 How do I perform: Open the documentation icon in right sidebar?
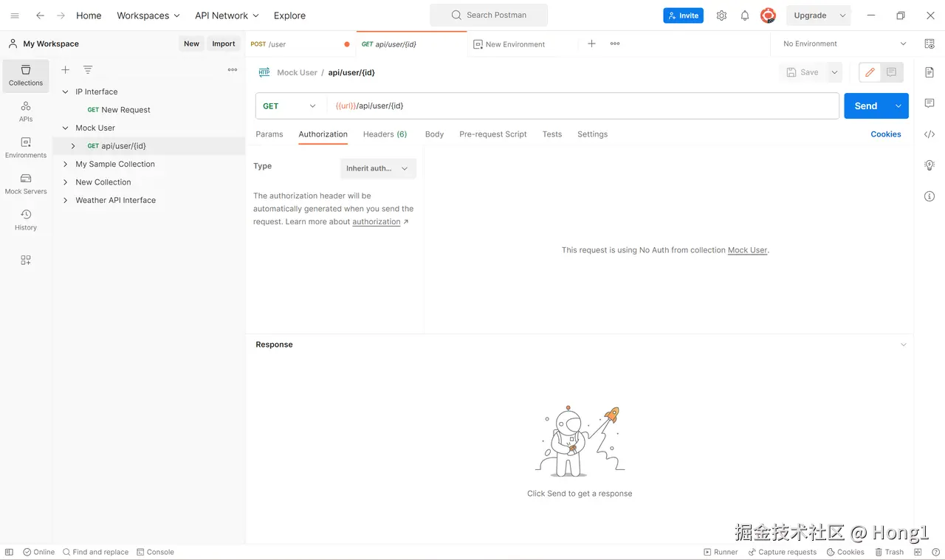click(x=929, y=72)
